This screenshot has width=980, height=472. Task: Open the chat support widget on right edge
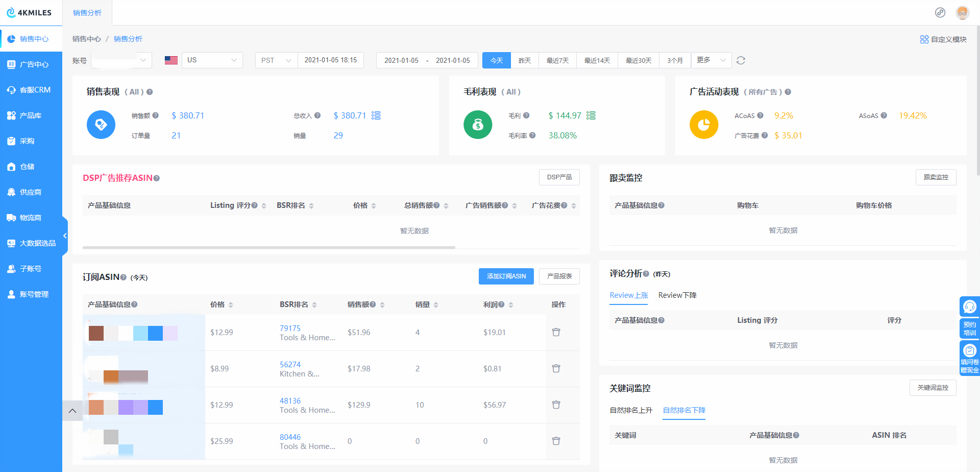(969, 306)
